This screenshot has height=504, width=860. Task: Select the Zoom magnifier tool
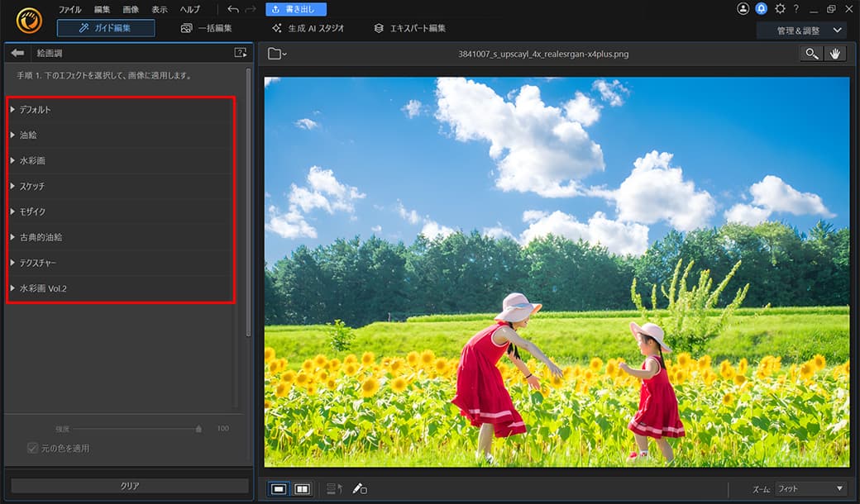(811, 53)
